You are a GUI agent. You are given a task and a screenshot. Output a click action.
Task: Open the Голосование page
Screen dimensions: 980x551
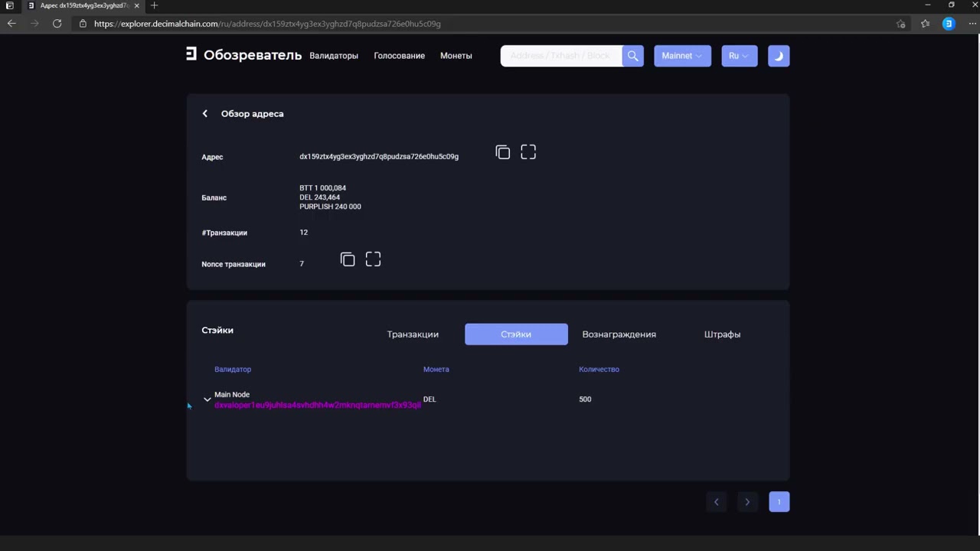click(x=399, y=56)
